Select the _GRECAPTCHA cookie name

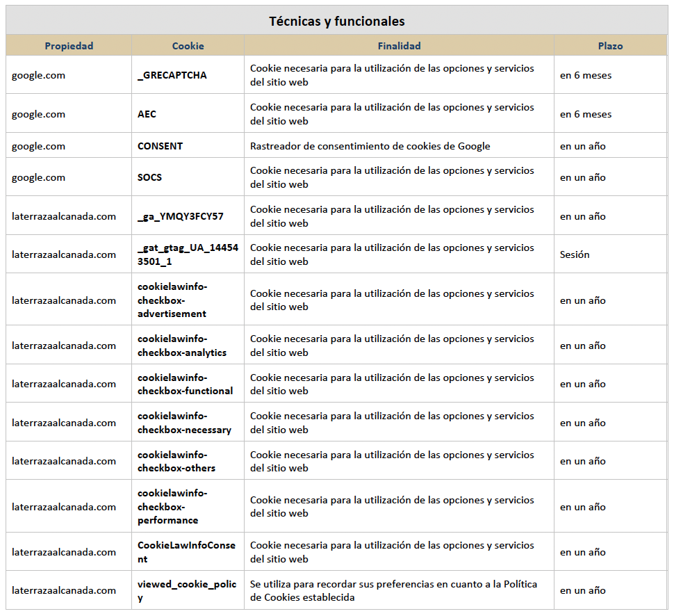pos(172,75)
